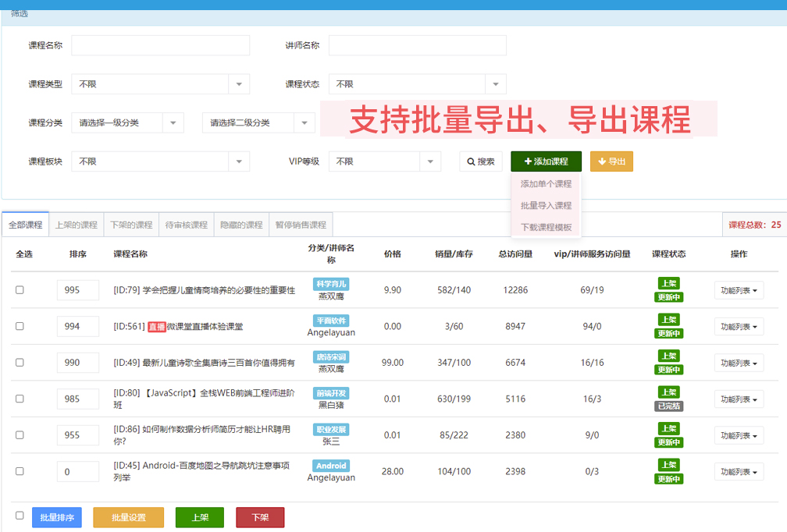Click the 课程总数: 25 counter
Viewport: 787px width, 532px height.
(x=755, y=225)
